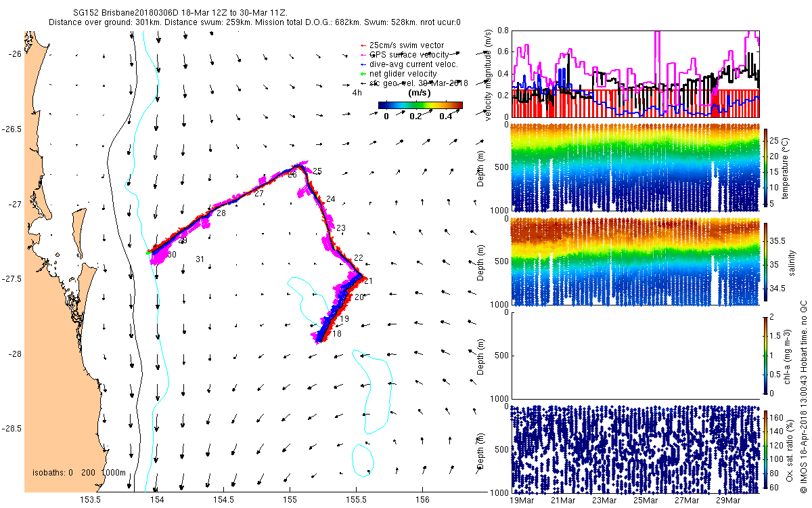Click the '25Mar' date tick label
The height and width of the screenshot is (508, 812).
coord(646,500)
